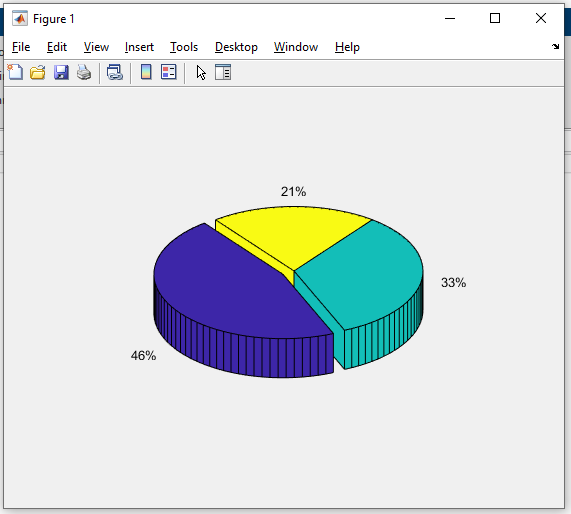Open the View menu
Viewport: 571px width, 514px height.
pos(96,47)
